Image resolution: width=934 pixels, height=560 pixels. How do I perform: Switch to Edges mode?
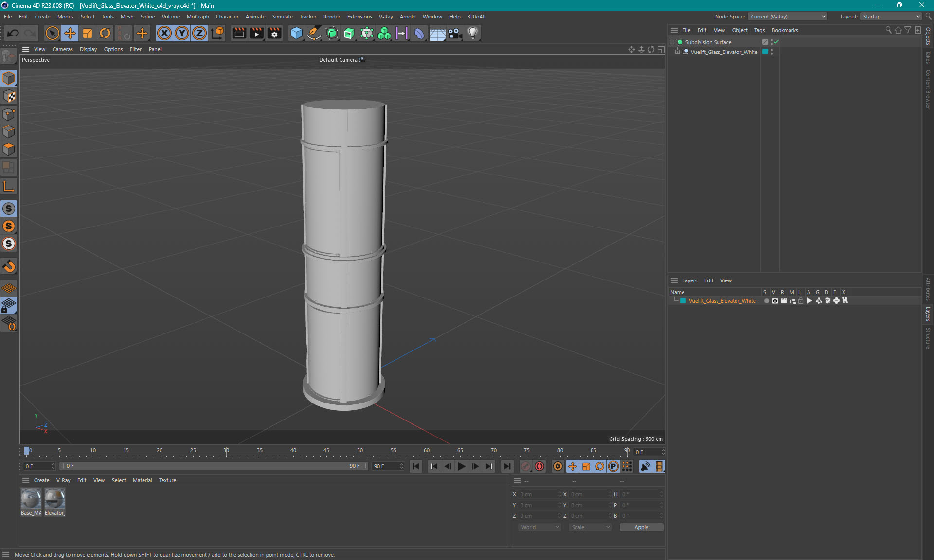pyautogui.click(x=9, y=132)
